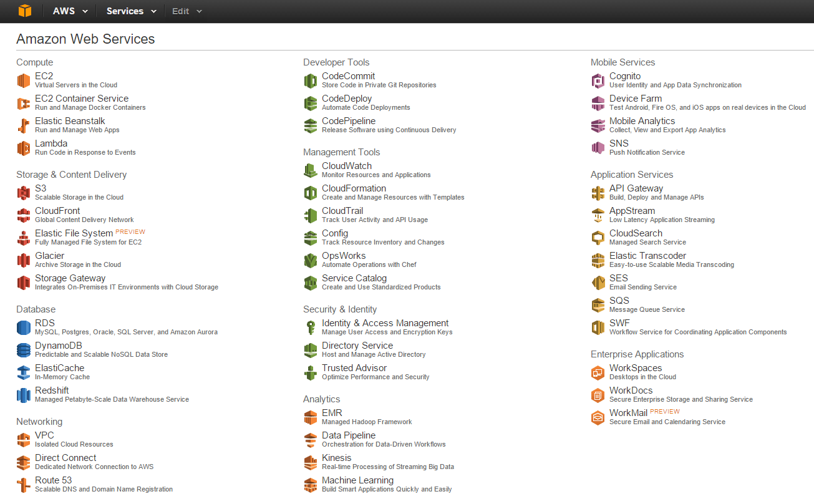Open the Services dropdown menu
The height and width of the screenshot is (504, 814).
130,11
